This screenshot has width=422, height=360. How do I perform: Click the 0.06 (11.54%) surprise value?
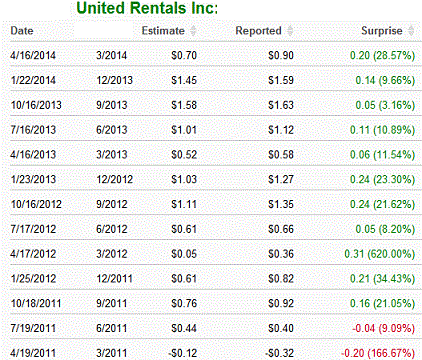click(382, 155)
